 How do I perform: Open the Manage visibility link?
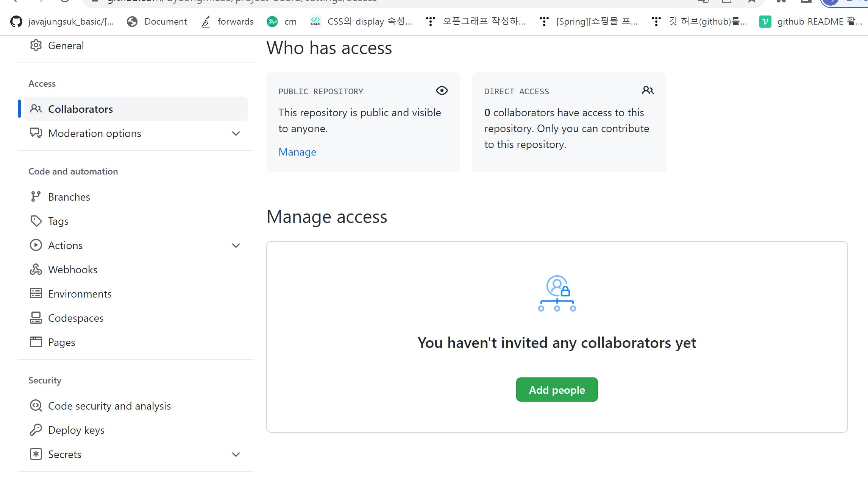(297, 152)
